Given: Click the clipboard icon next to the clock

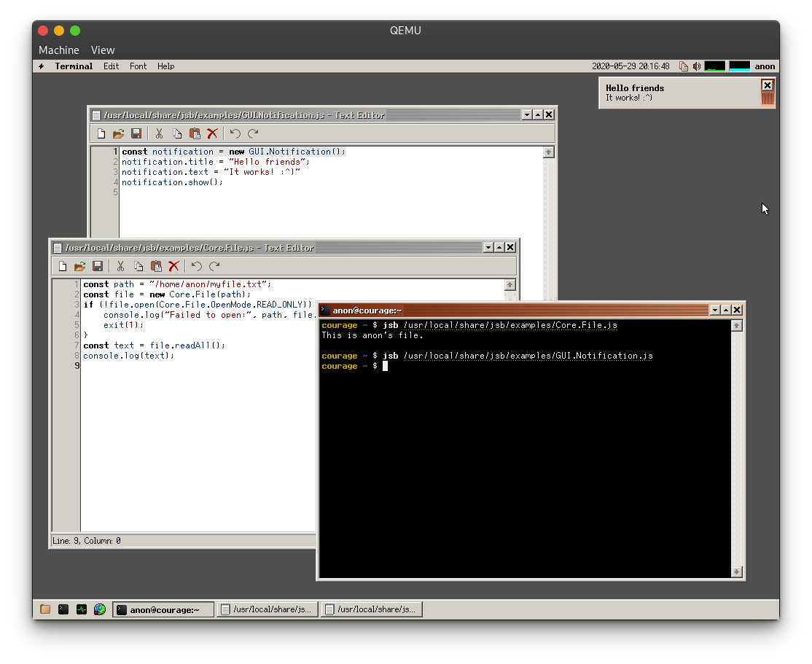Looking at the screenshot, I should point(683,66).
